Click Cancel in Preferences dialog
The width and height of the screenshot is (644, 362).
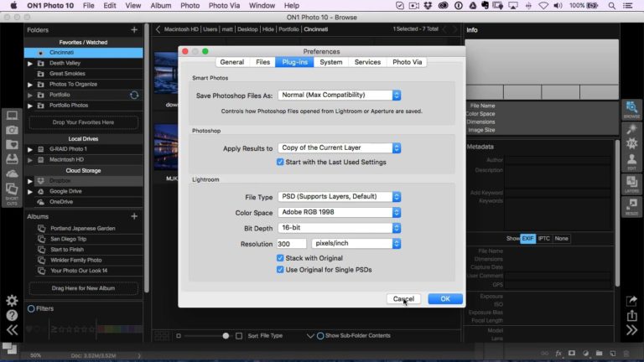403,299
